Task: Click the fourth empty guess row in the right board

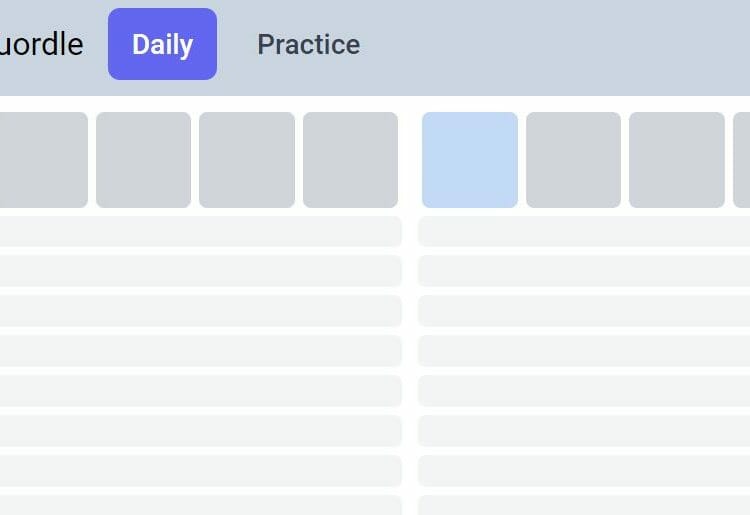Action: 584,351
